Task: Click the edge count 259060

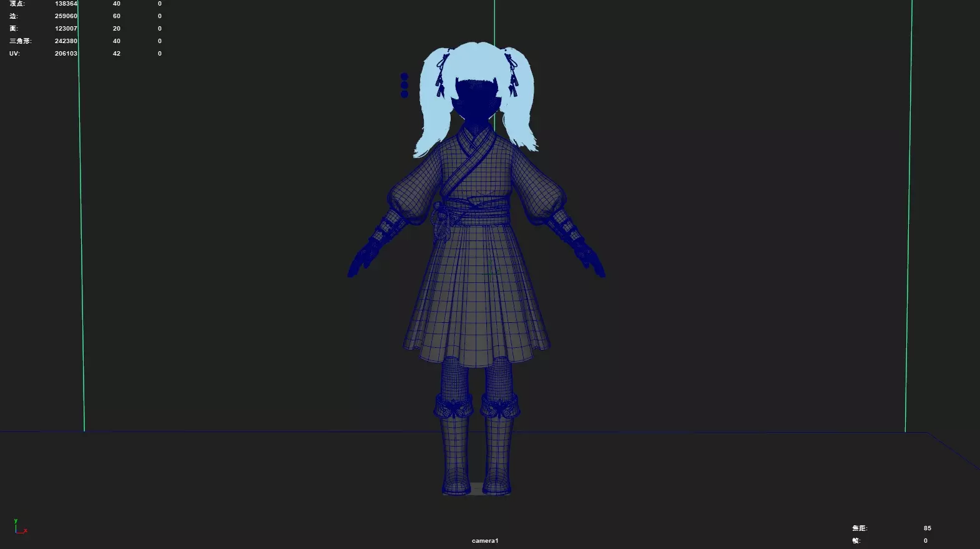Action: 66,16
